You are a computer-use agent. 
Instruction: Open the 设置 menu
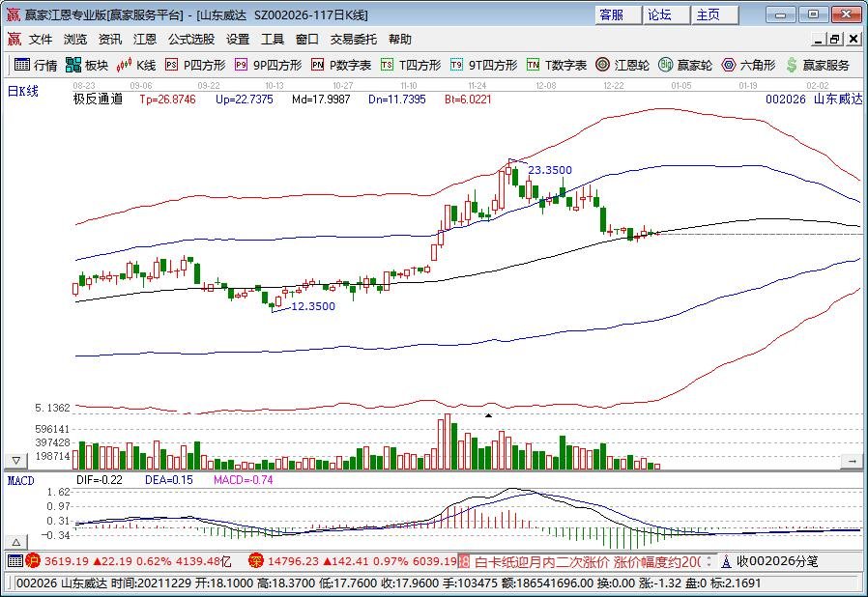(x=238, y=40)
